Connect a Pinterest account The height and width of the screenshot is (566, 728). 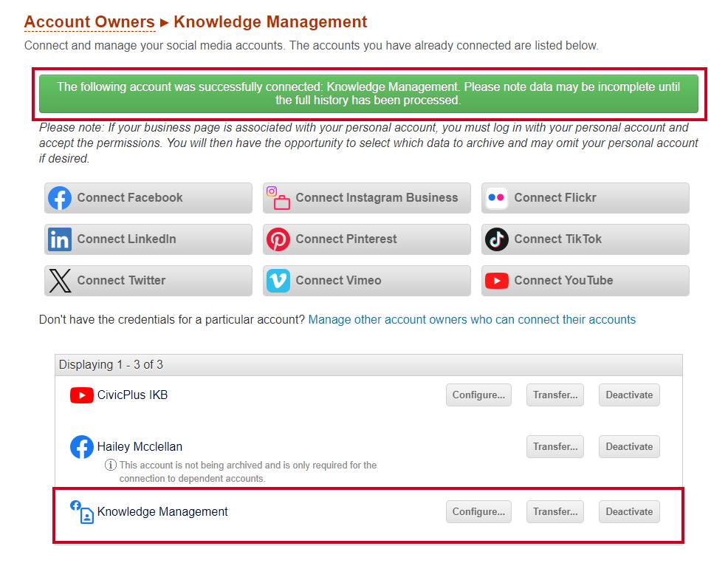(367, 239)
